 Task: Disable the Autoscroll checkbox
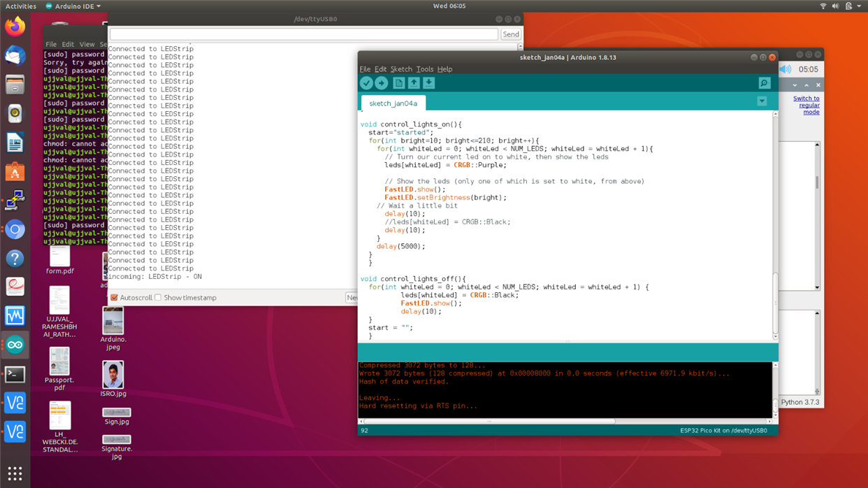tap(115, 298)
